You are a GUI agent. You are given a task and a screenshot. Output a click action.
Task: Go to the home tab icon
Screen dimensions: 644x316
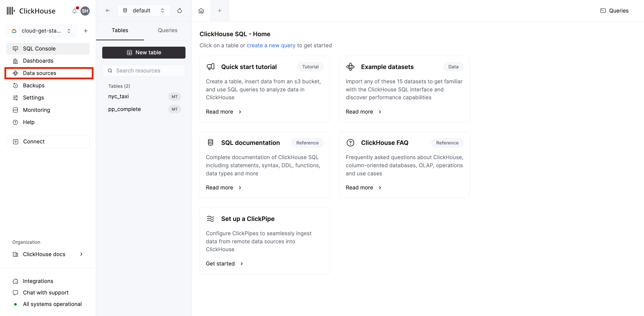click(x=201, y=11)
